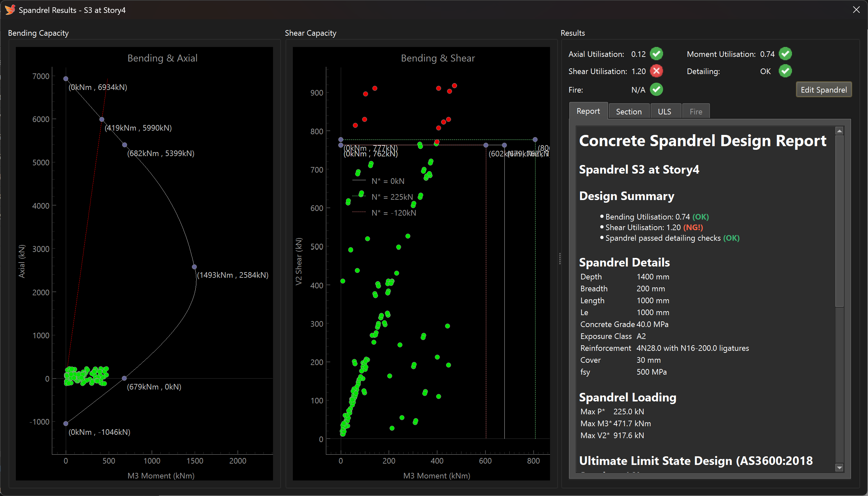The image size is (868, 496).
Task: Click the N* = 0kN legend entry
Action: [x=378, y=181]
